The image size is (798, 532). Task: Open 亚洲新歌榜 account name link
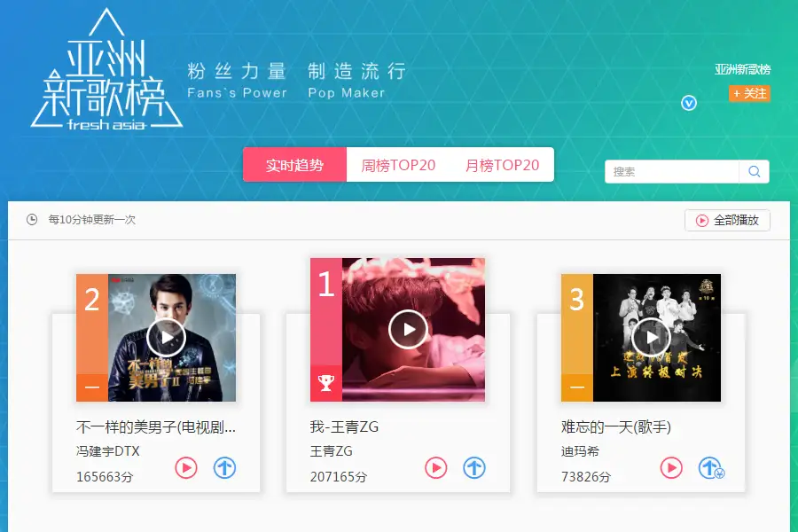pos(742,69)
